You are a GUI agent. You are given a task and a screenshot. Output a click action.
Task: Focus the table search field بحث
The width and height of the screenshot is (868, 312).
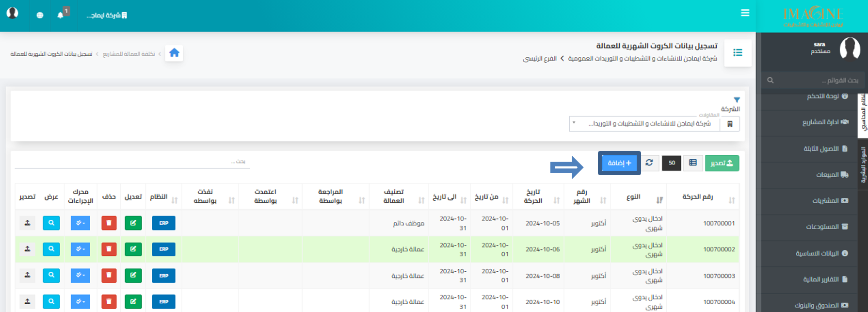[x=132, y=162]
